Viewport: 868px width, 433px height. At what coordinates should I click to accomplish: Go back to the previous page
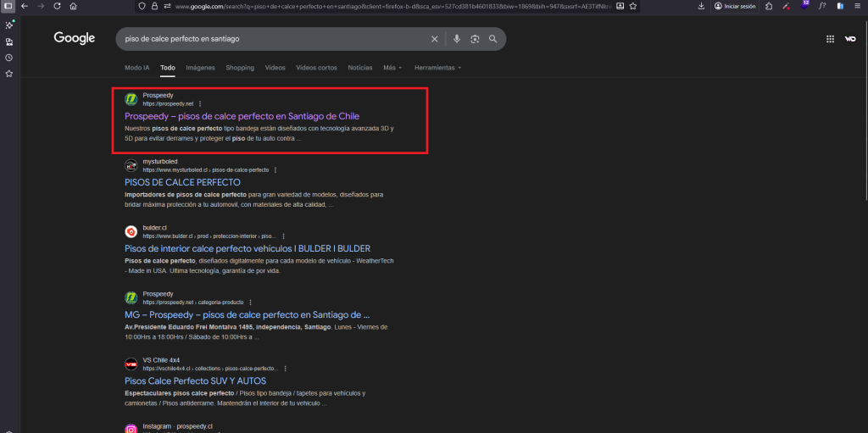pyautogui.click(x=25, y=6)
